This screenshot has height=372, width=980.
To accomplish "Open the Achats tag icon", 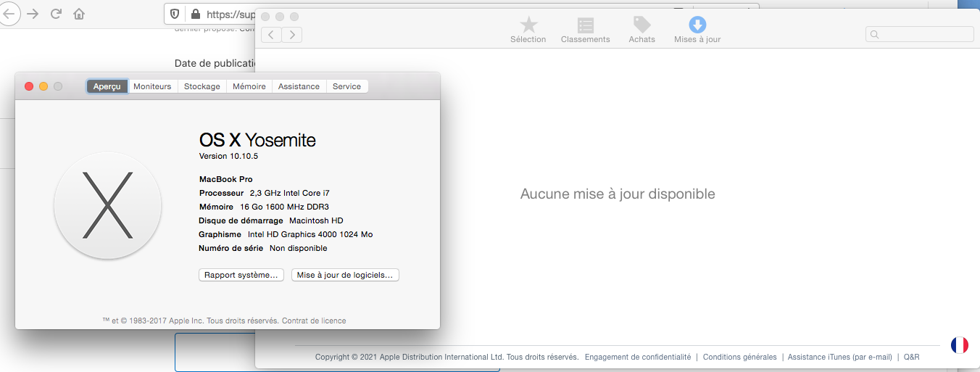I will [641, 25].
